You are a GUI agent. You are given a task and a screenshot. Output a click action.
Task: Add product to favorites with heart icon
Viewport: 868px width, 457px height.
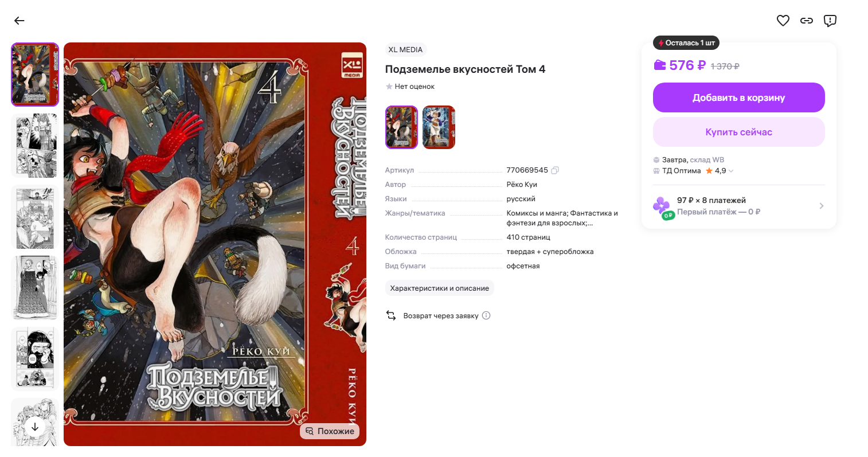pos(783,21)
